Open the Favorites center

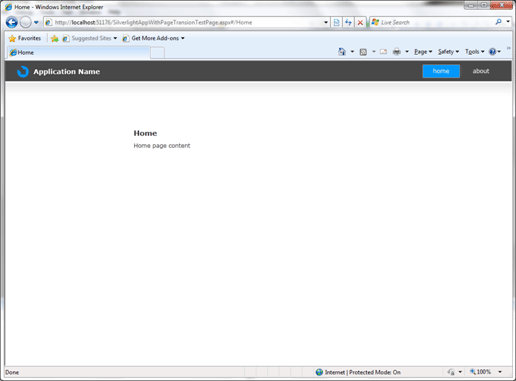(25, 38)
